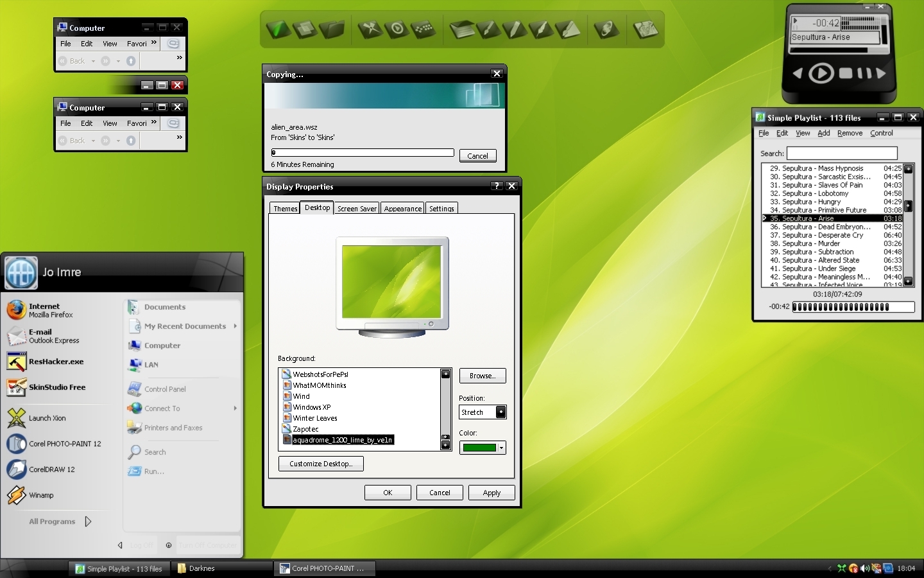Open the documents stack icon in the dock
The height and width of the screenshot is (578, 924).
[x=305, y=29]
